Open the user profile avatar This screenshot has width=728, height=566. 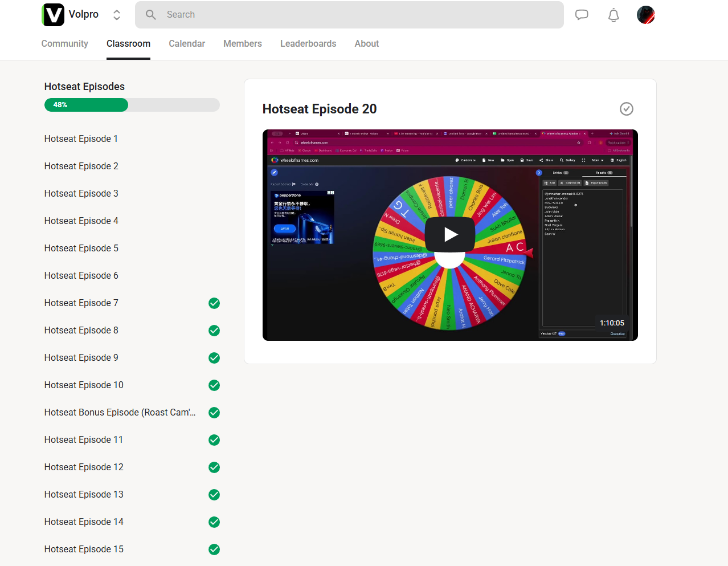coord(646,15)
